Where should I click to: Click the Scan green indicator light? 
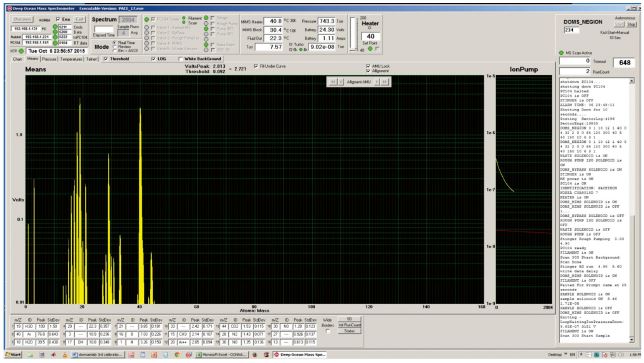[x=184, y=23]
